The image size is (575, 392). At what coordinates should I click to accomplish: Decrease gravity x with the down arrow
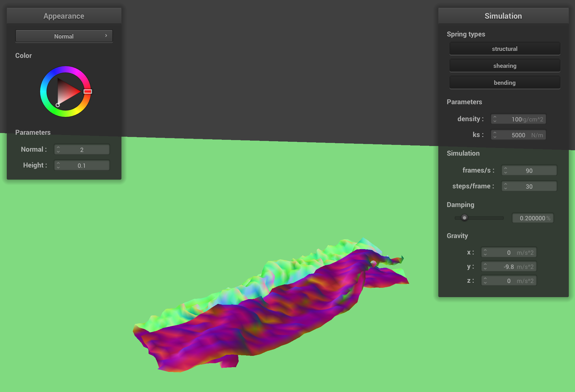[x=485, y=255]
